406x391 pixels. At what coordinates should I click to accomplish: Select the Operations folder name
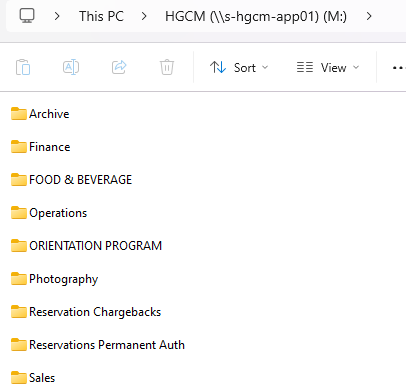click(58, 213)
